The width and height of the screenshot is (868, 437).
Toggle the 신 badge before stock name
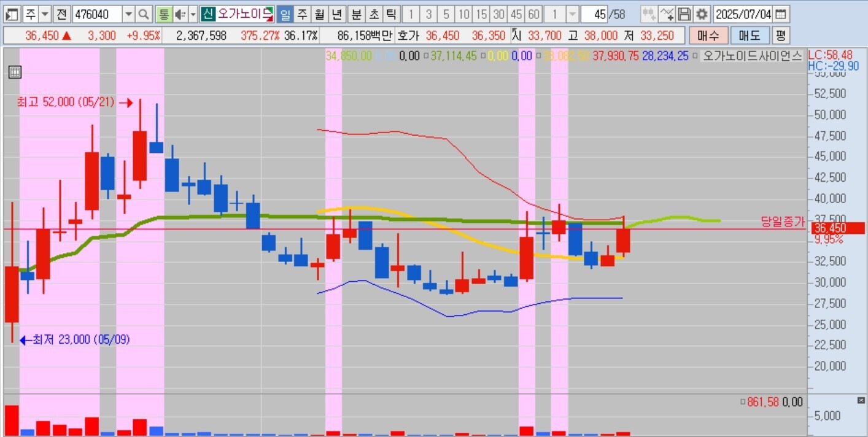[x=208, y=14]
